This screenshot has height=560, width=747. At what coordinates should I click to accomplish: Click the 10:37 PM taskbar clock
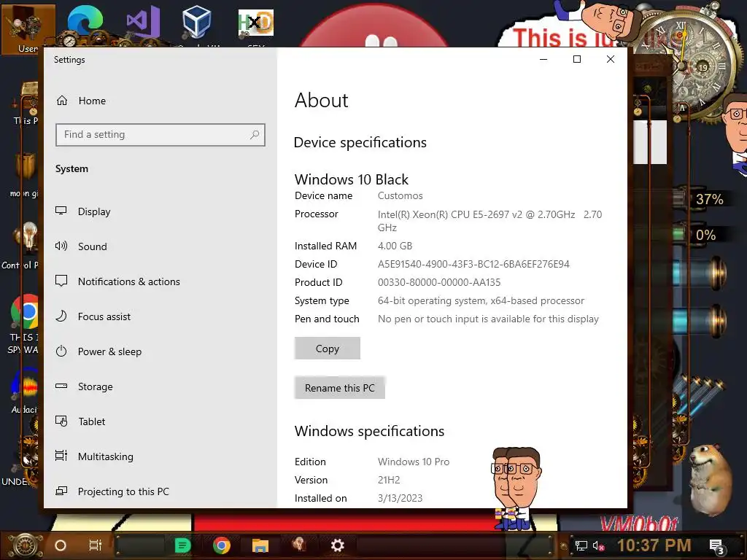(654, 545)
